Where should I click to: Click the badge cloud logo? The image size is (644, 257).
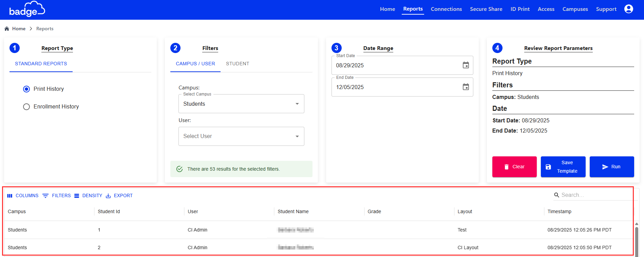pos(27,9)
